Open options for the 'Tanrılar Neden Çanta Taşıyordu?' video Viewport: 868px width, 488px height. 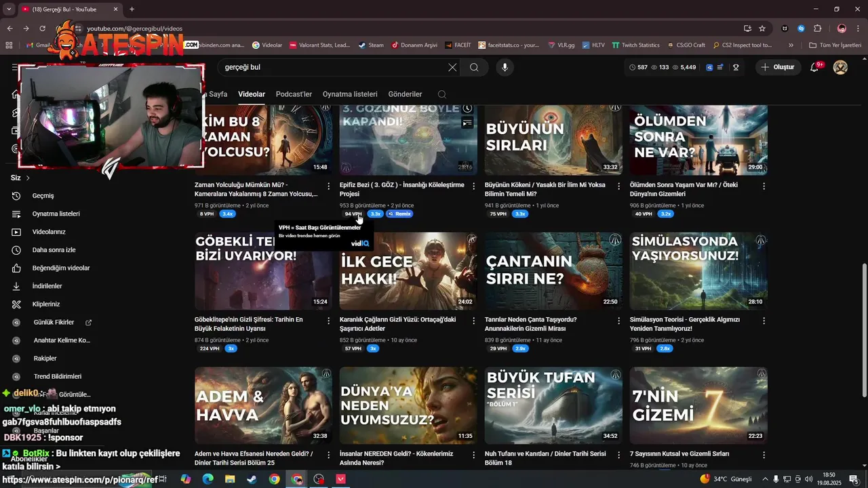619,321
